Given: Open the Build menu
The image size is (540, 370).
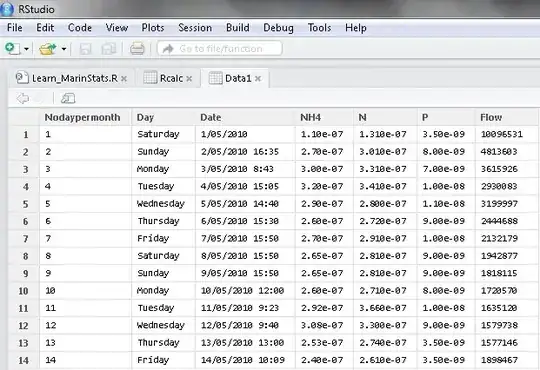Looking at the screenshot, I should (x=238, y=28).
